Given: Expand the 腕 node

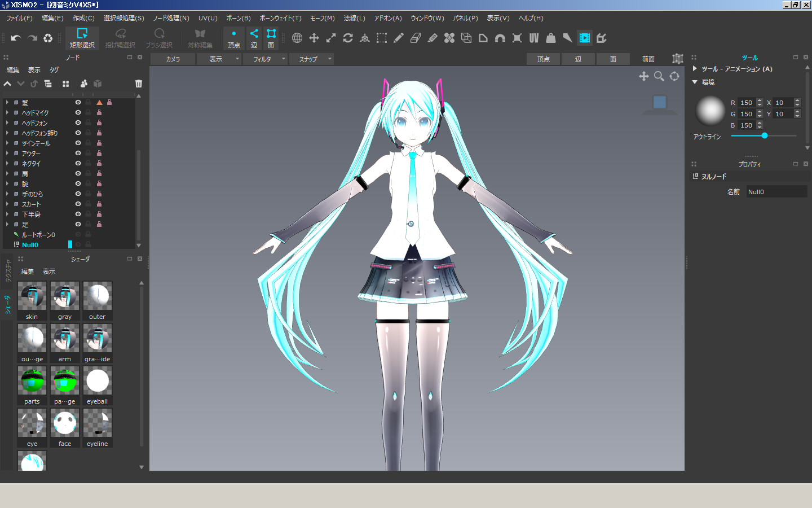Looking at the screenshot, I should (7, 184).
